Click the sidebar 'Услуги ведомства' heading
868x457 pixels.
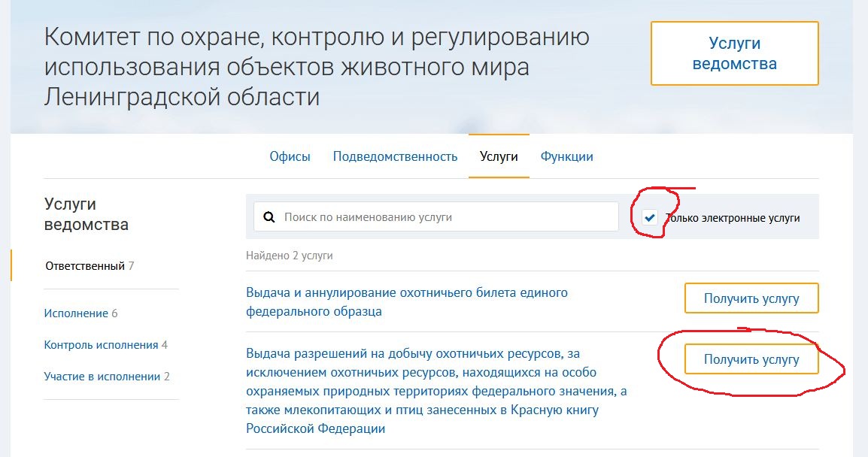pos(86,214)
